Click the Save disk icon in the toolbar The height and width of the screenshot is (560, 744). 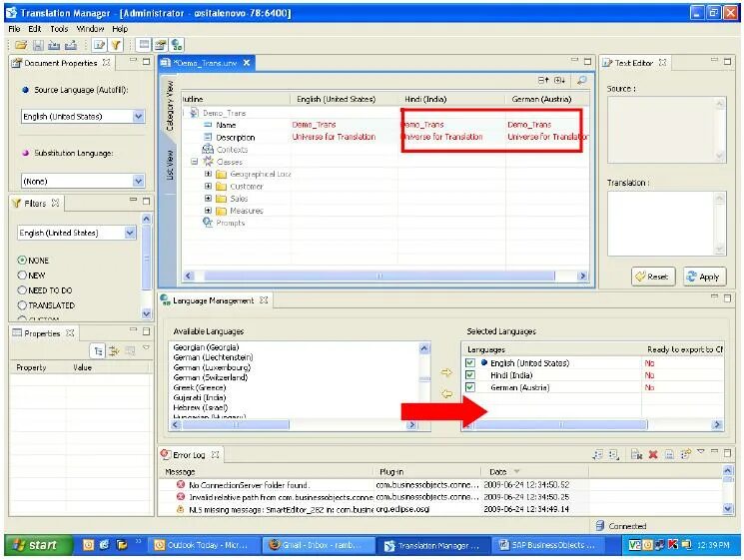(38, 45)
